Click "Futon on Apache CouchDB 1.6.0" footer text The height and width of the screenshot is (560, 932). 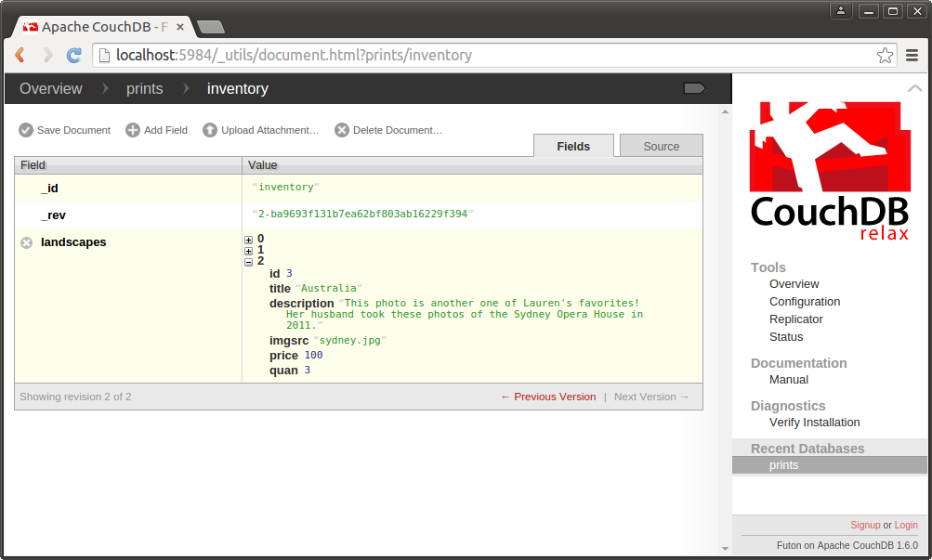847,545
